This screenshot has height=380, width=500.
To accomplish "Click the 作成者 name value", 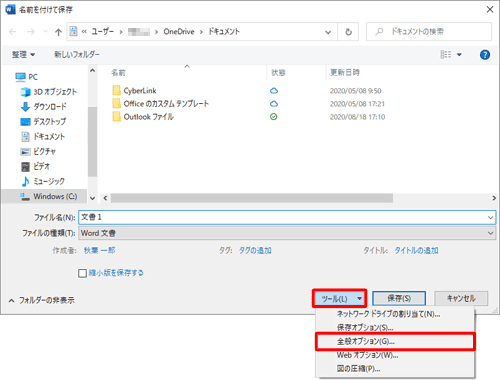I will click(100, 250).
